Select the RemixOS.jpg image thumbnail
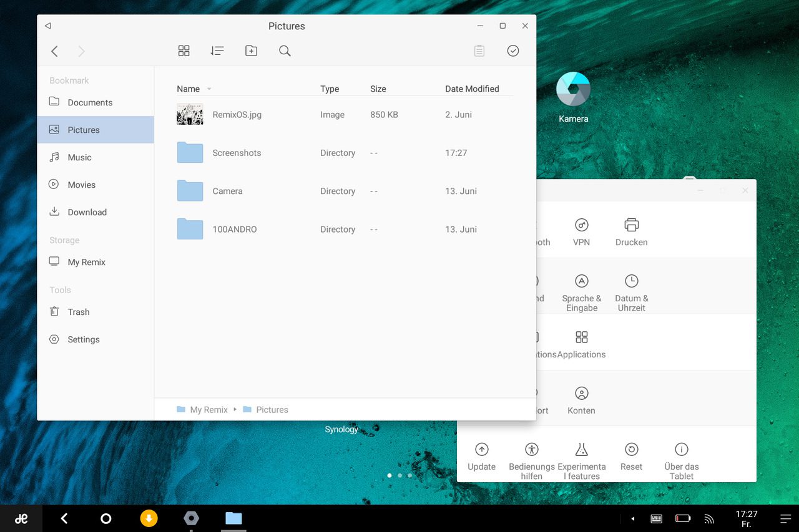This screenshot has height=532, width=799. pos(190,115)
